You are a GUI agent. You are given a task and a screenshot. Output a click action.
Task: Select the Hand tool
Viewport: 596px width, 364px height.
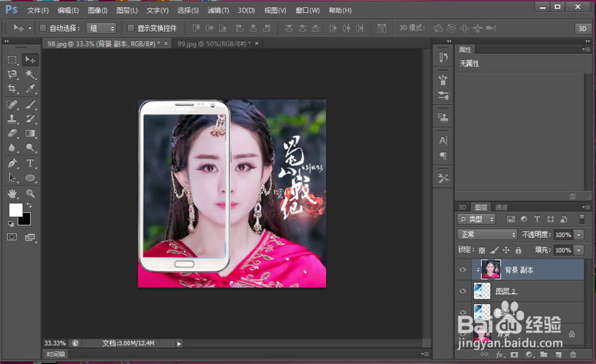pos(12,194)
